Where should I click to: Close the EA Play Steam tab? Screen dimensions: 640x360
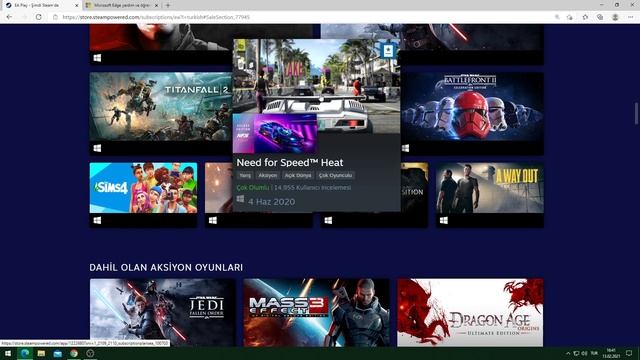[x=76, y=5]
